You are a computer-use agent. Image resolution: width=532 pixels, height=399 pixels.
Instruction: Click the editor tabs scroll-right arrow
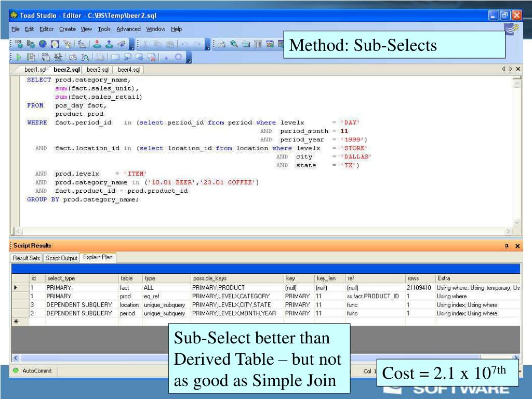pyautogui.click(x=511, y=69)
